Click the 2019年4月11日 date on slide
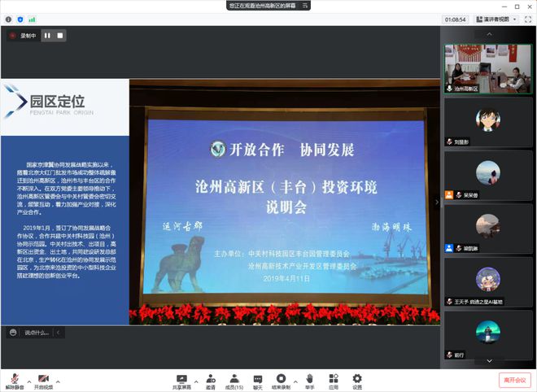The width and height of the screenshot is (537, 392). [286, 278]
